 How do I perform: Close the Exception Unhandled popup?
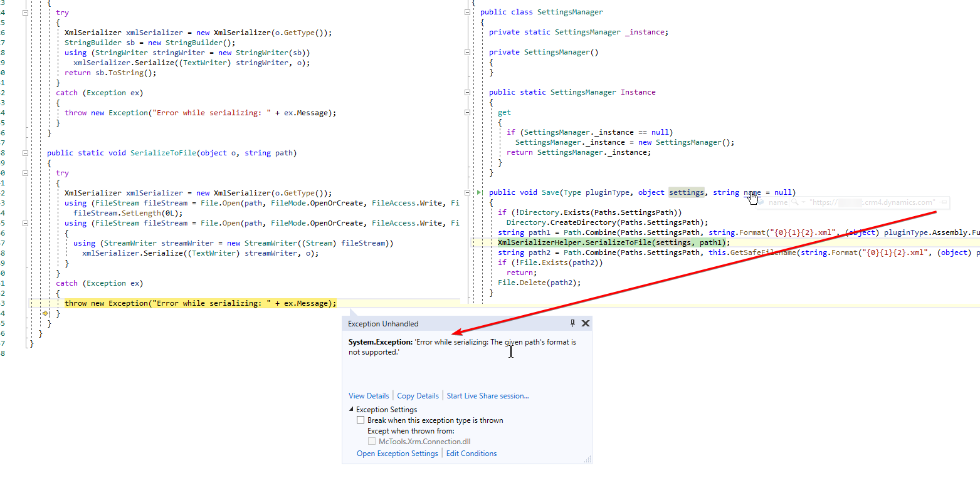pyautogui.click(x=585, y=323)
